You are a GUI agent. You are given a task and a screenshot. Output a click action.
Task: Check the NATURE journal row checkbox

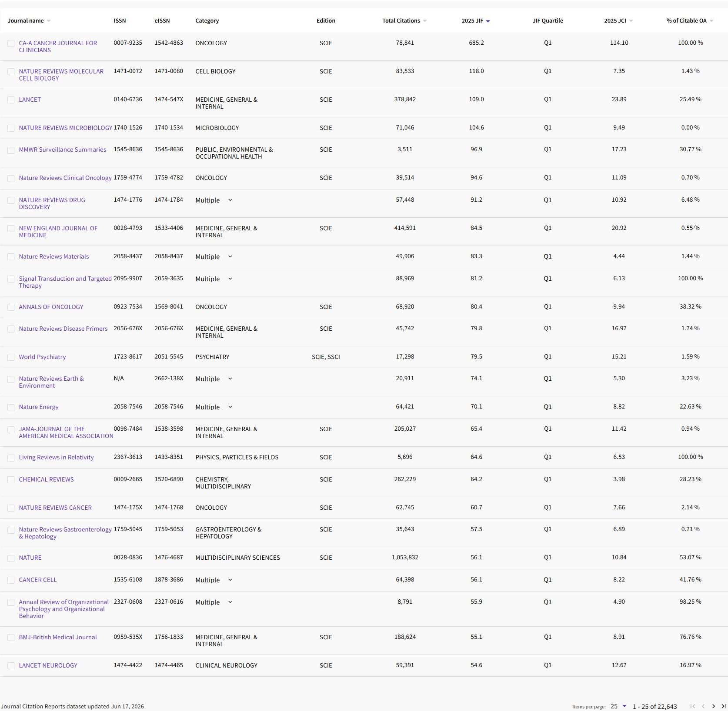click(11, 558)
